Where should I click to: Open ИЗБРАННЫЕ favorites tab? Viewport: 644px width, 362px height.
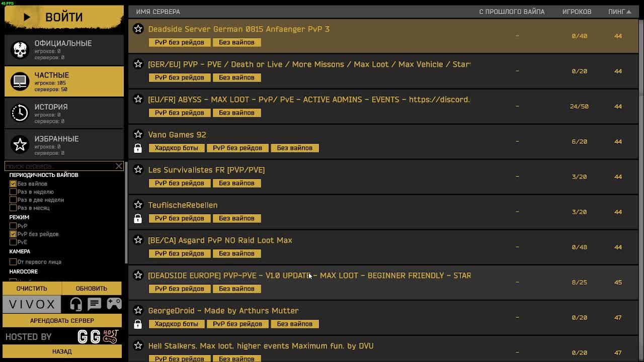[x=64, y=145]
